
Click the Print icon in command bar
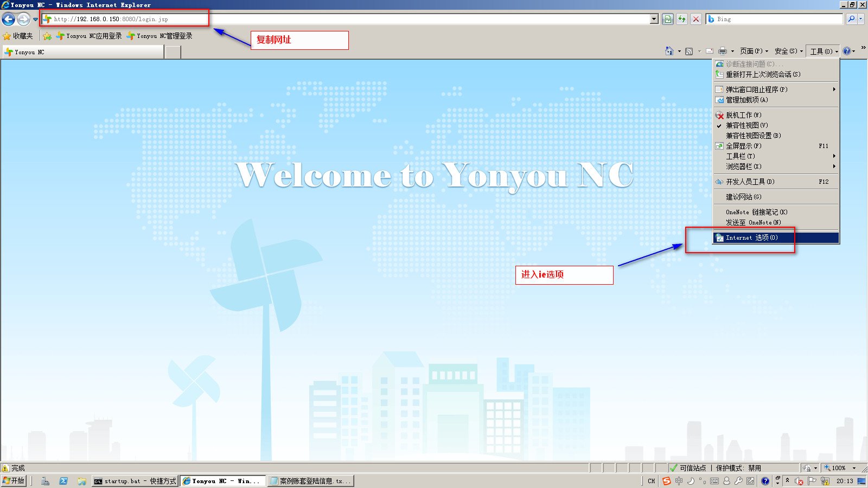722,51
